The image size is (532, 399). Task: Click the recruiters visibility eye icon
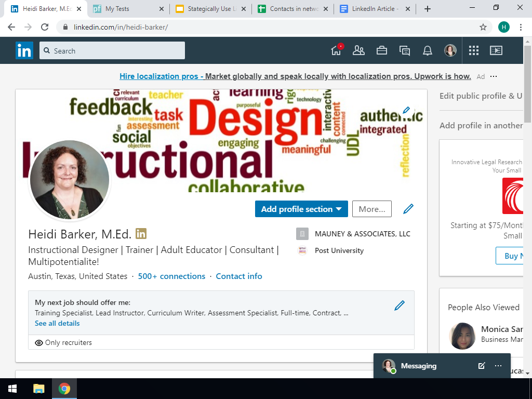click(39, 343)
